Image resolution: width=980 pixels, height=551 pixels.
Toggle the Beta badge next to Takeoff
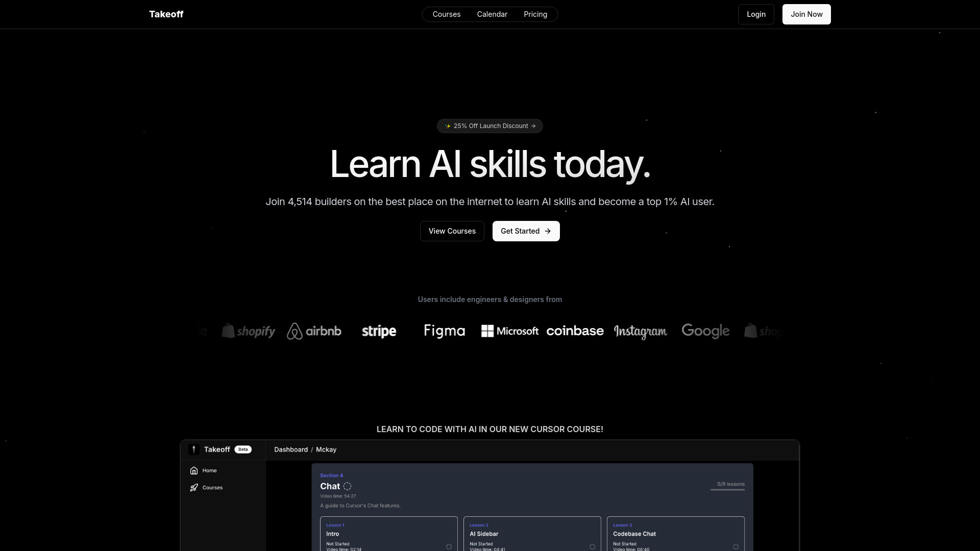pos(243,449)
